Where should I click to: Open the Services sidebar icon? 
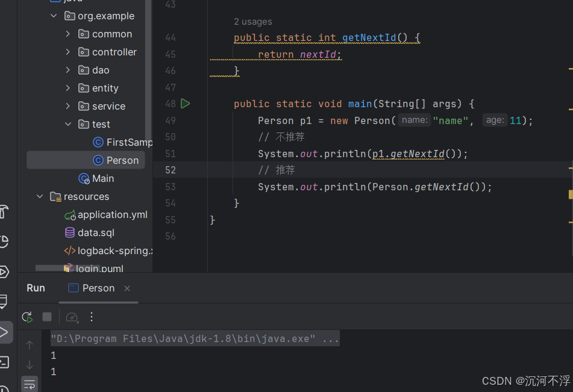point(4,272)
